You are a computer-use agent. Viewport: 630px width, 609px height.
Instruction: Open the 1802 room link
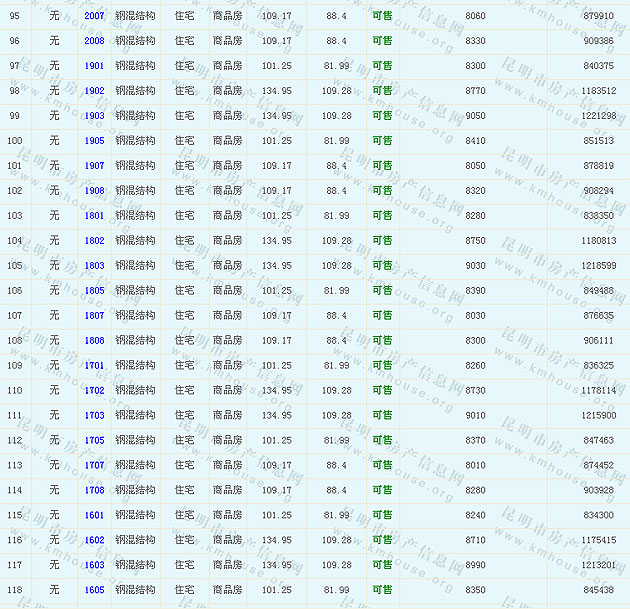[x=94, y=241]
